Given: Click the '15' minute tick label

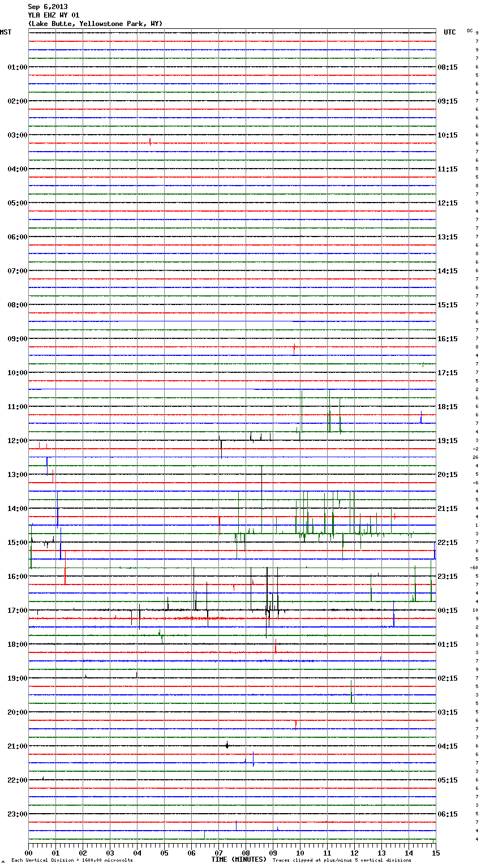Looking at the screenshot, I should [435, 853].
